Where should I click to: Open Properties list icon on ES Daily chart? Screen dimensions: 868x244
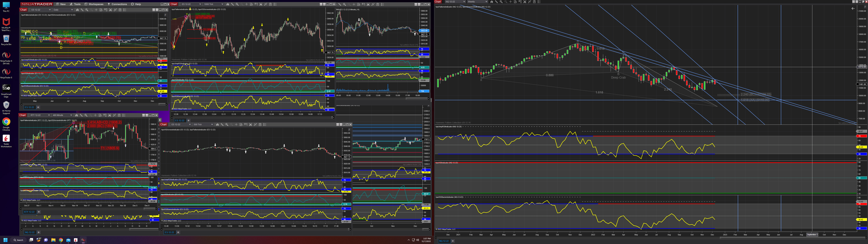[x=125, y=10]
